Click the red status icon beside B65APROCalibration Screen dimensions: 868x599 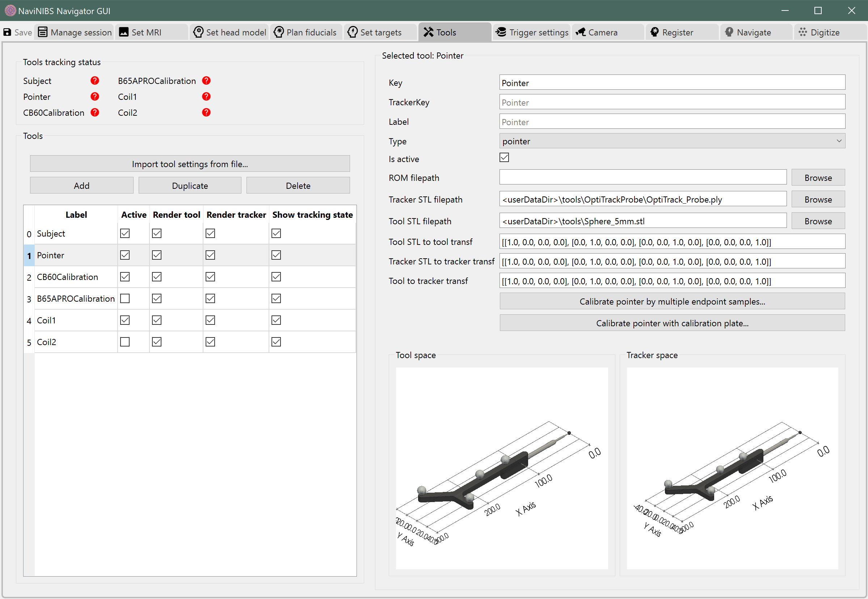(x=206, y=81)
